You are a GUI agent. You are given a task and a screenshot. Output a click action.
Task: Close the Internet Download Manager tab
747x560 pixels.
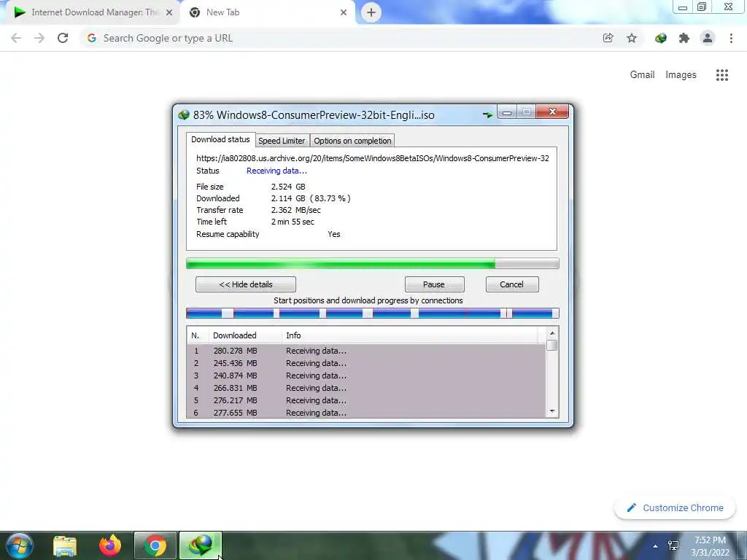[x=169, y=12]
